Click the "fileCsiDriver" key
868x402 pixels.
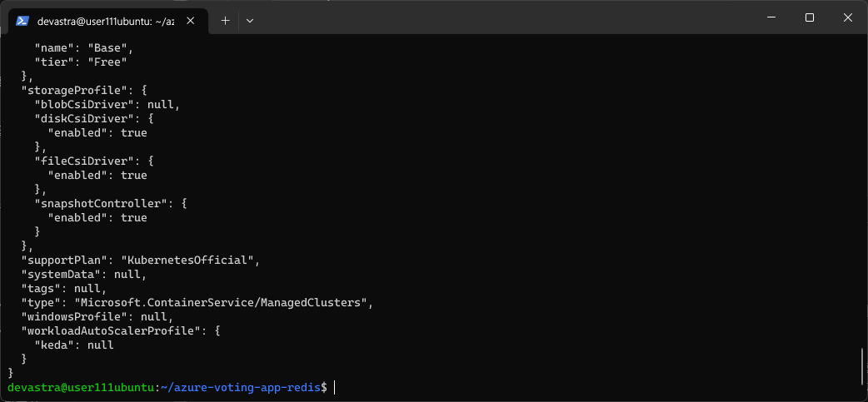coord(83,161)
